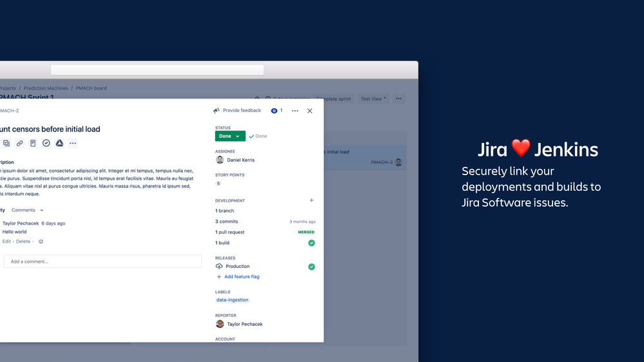Click the green Production deployment checkmark

(x=312, y=267)
